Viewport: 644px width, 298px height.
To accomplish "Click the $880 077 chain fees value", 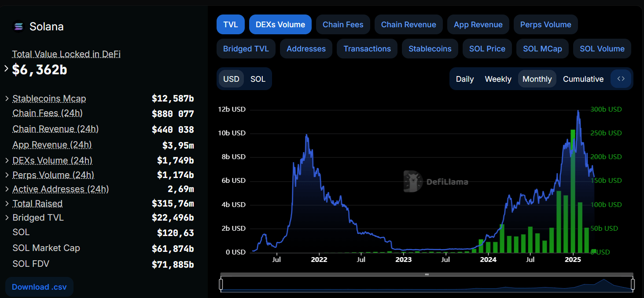I will (x=173, y=114).
